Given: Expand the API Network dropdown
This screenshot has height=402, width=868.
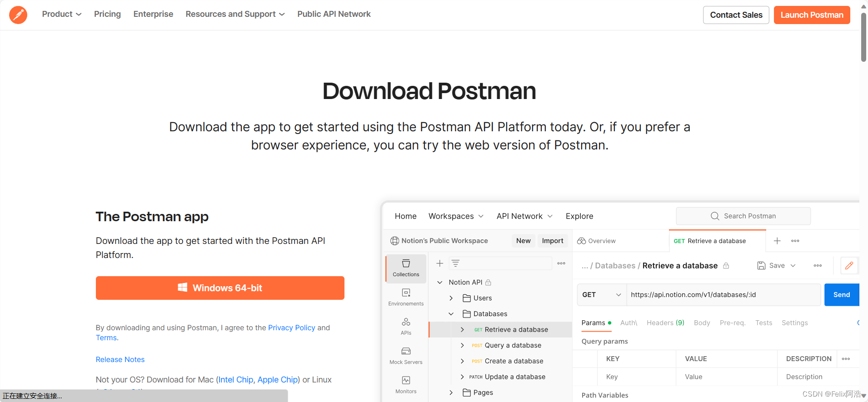Looking at the screenshot, I should click(x=524, y=216).
